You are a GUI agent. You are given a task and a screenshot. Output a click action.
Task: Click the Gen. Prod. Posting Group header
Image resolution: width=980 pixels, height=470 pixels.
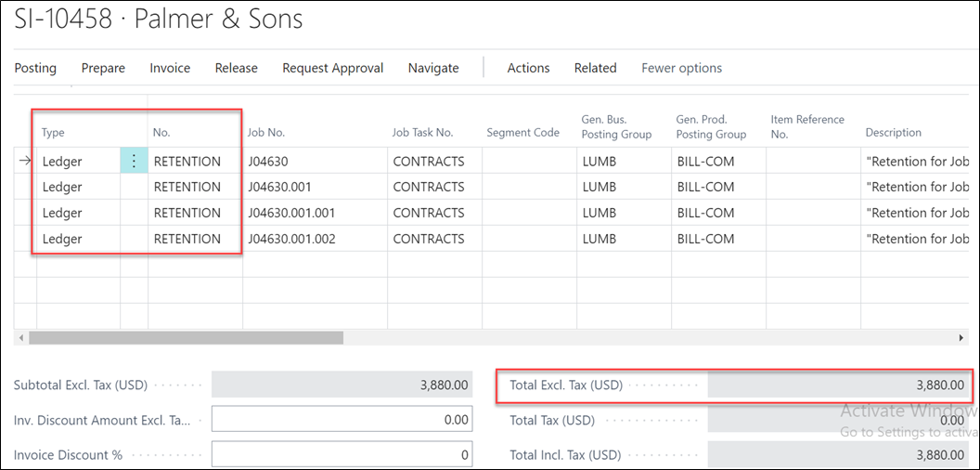[x=711, y=126]
